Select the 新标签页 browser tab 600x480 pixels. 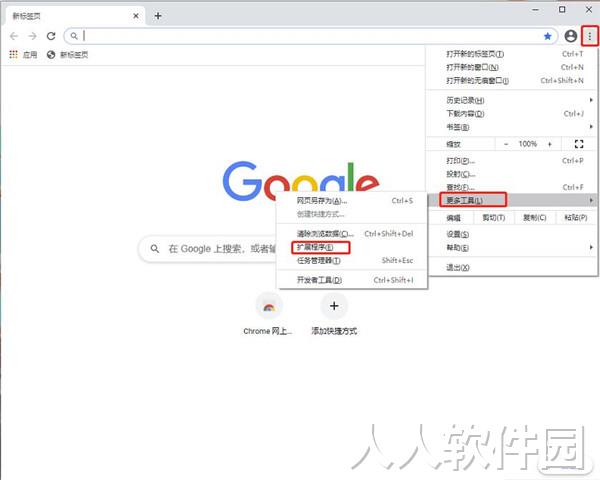(x=75, y=16)
